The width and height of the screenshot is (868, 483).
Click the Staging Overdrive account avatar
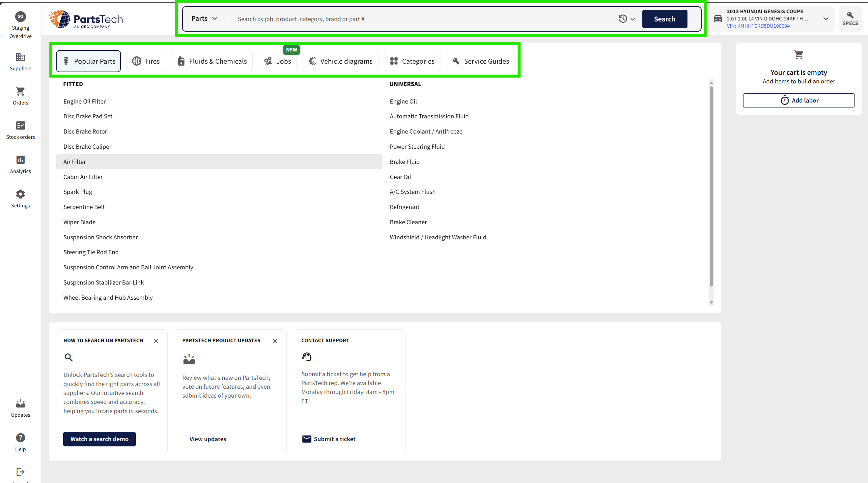pyautogui.click(x=20, y=16)
